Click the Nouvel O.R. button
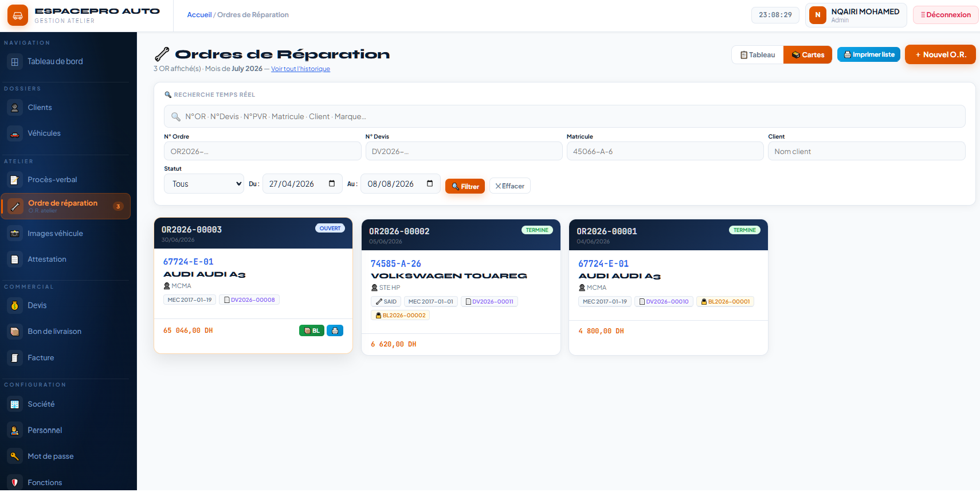The height and width of the screenshot is (504, 980). 940,55
